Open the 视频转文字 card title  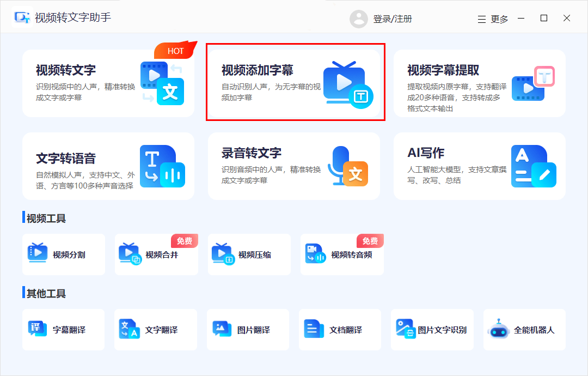click(66, 70)
